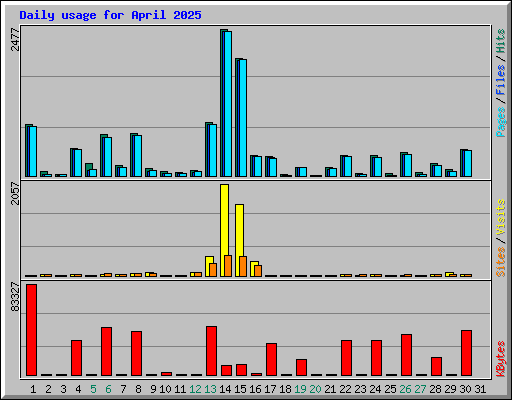
Task: Click the 'Pages' legend label
Action: [x=500, y=122]
